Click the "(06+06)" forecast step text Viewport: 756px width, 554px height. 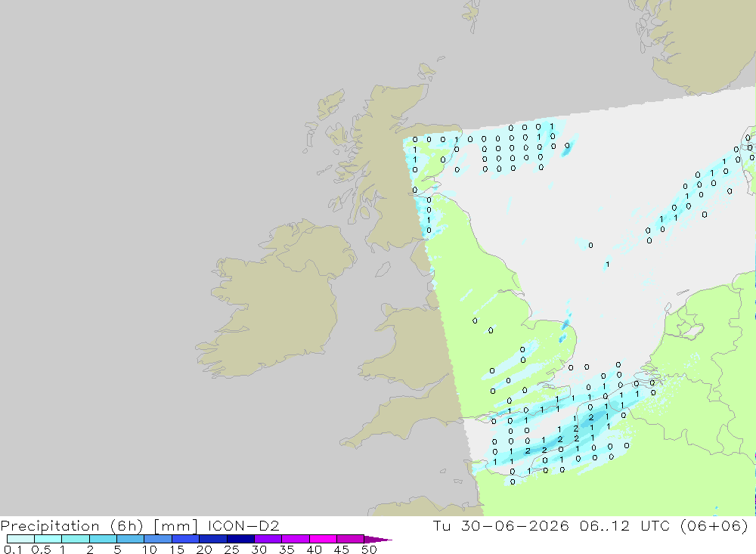pyautogui.click(x=714, y=526)
